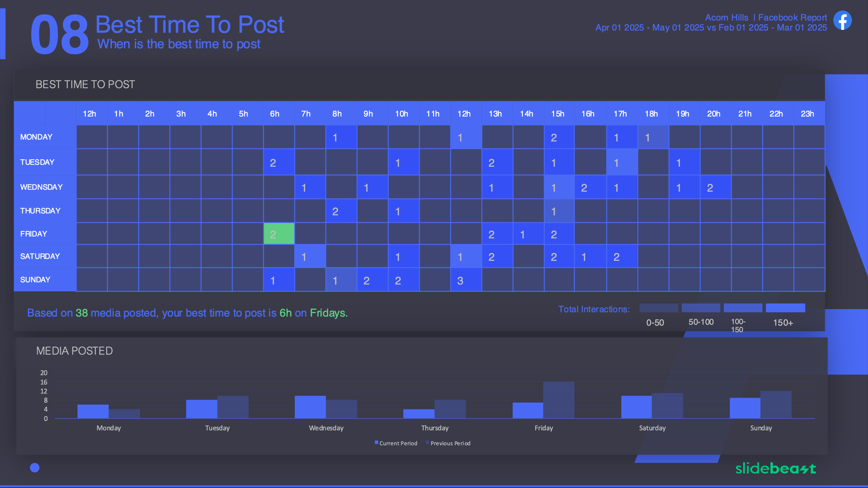Click the SUNDAY row header
This screenshot has width=868, height=488.
tap(45, 280)
